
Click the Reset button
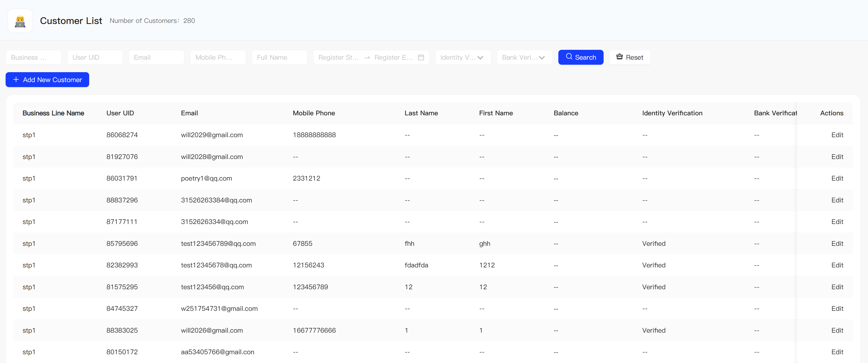coord(629,57)
